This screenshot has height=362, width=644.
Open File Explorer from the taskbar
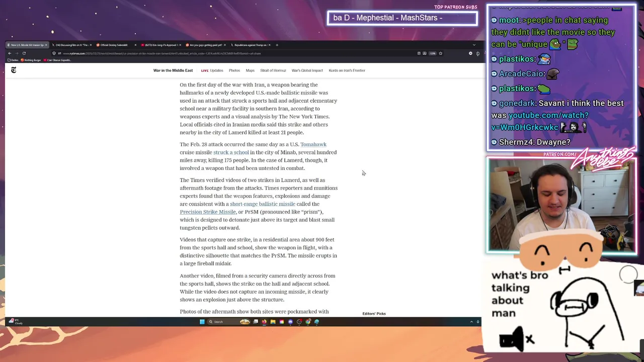[x=273, y=322]
